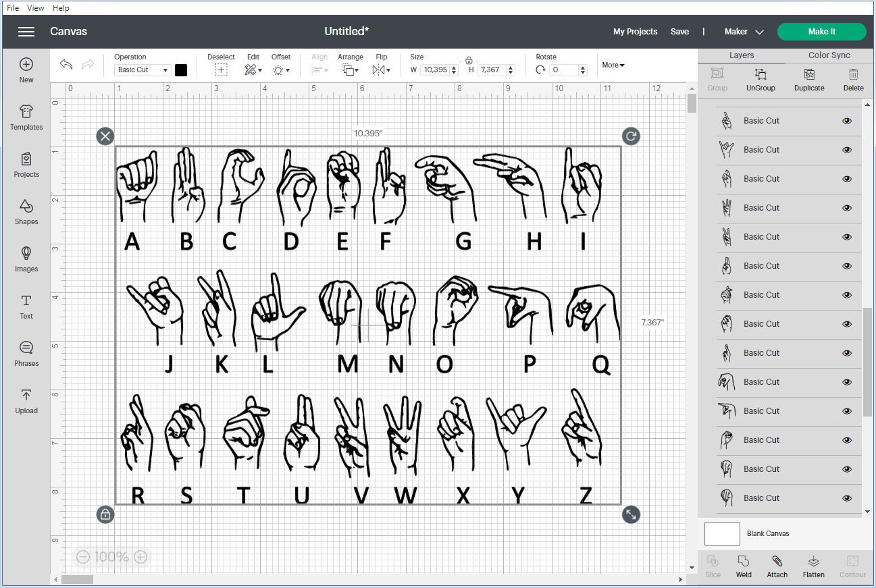
Task: Open the Maker machine dropdown
Action: click(742, 31)
